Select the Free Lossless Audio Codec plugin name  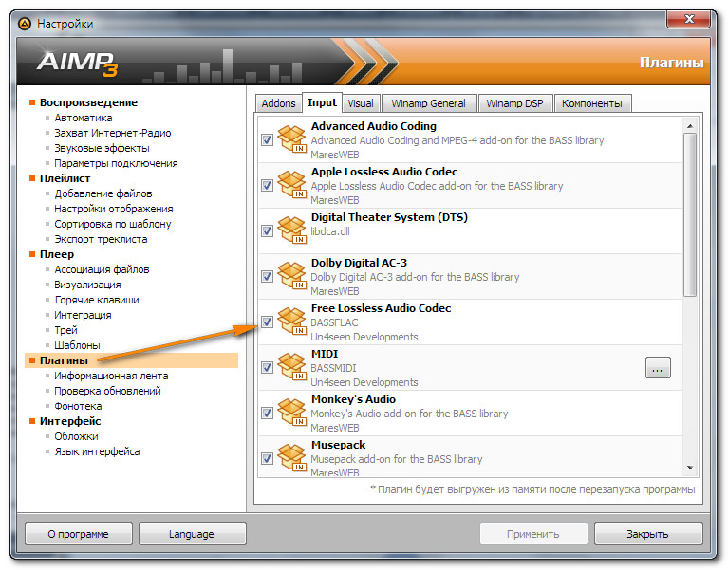381,308
